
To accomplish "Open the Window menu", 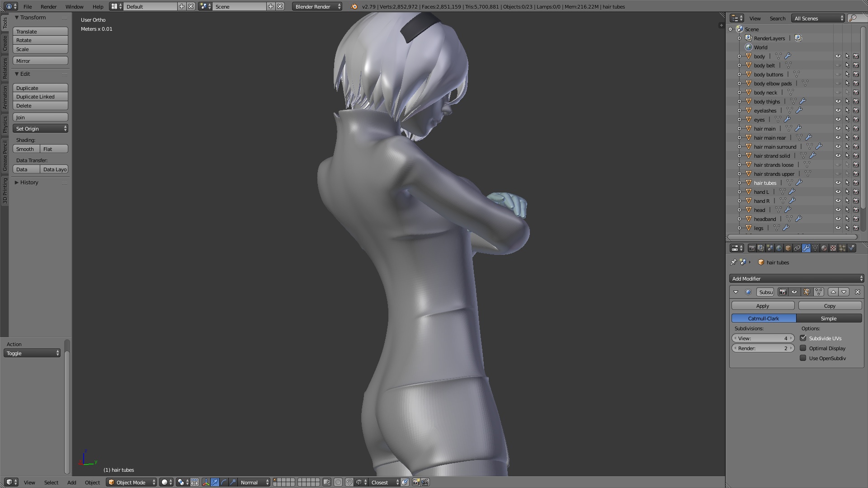I will (74, 6).
